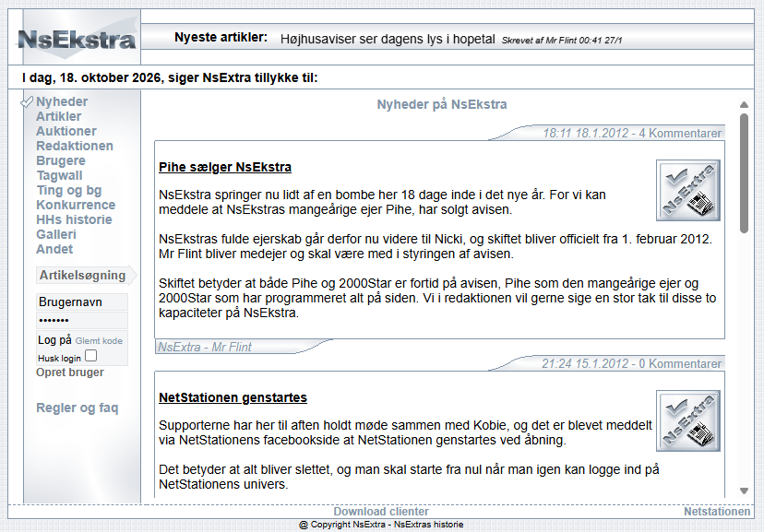Screen dimensions: 764x532
Task: Click the 'Skrevet af Mr Flint' byline
Action: 562,41
